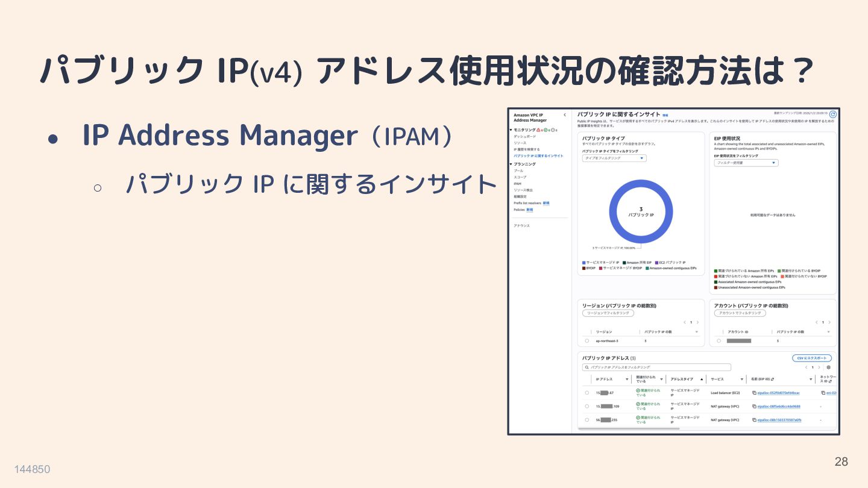This screenshot has width=868, height=488.
Task: Open the 情報 link next to page title
Action: point(665,114)
